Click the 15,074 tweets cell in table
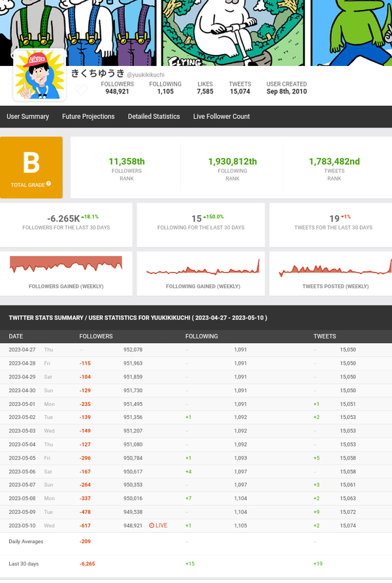Image resolution: width=392 pixels, height=583 pixels. click(x=348, y=525)
